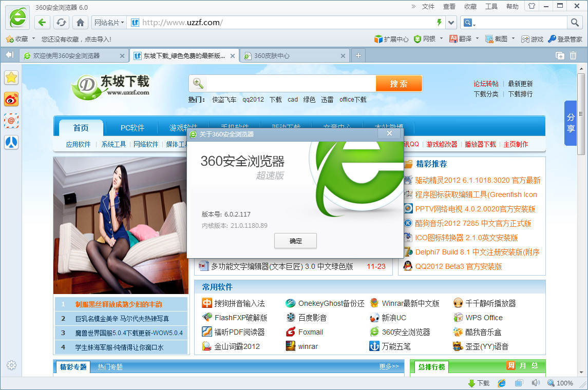
Task: Open the 游戏修改器 link
Action: point(442,144)
